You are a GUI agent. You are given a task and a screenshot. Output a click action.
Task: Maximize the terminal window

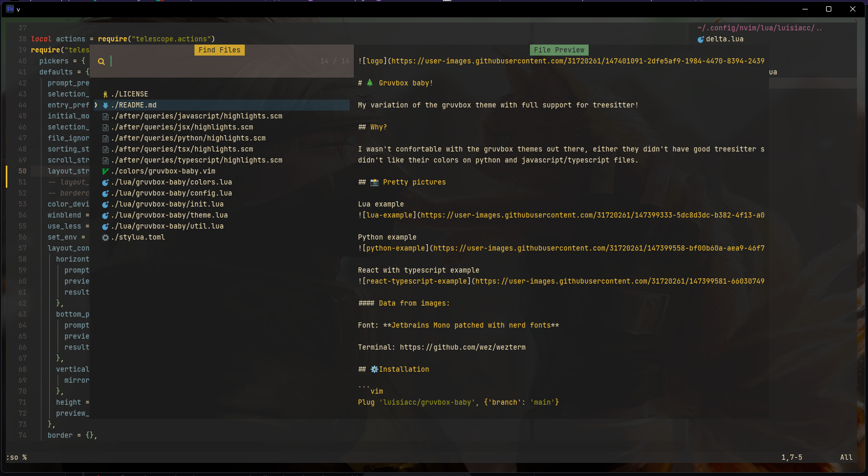829,9
